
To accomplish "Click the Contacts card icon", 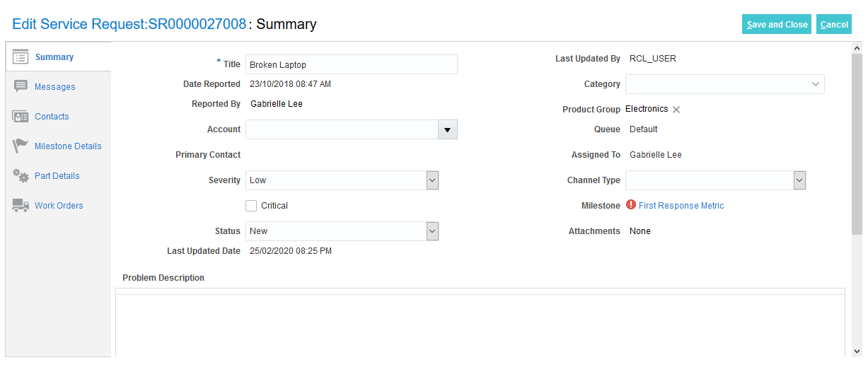I will click(21, 117).
